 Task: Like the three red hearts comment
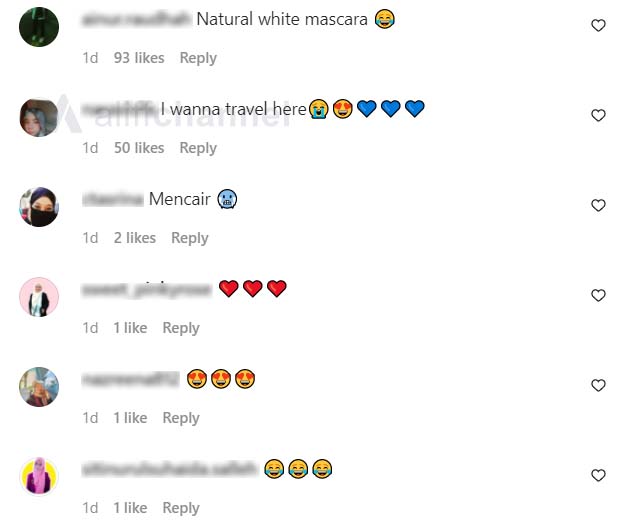(598, 295)
